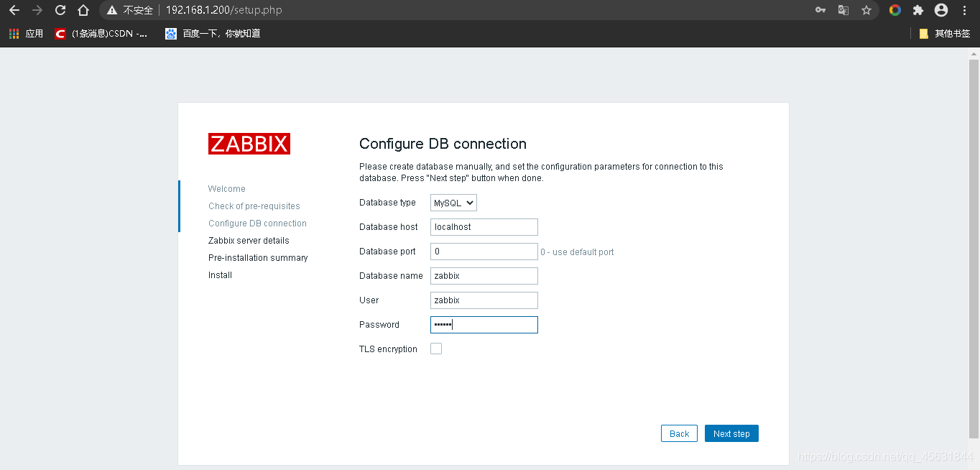
Task: Click the page vertical scrollbar
Action: (x=974, y=248)
